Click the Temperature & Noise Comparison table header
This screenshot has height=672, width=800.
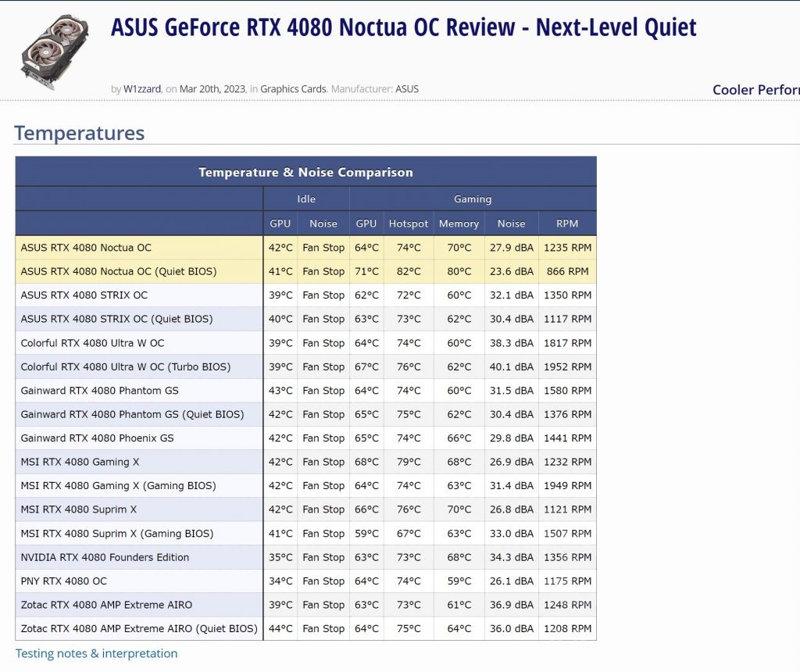[305, 172]
